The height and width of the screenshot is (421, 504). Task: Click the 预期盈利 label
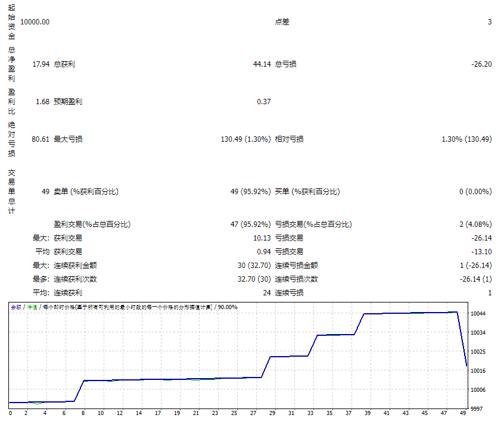(68, 102)
